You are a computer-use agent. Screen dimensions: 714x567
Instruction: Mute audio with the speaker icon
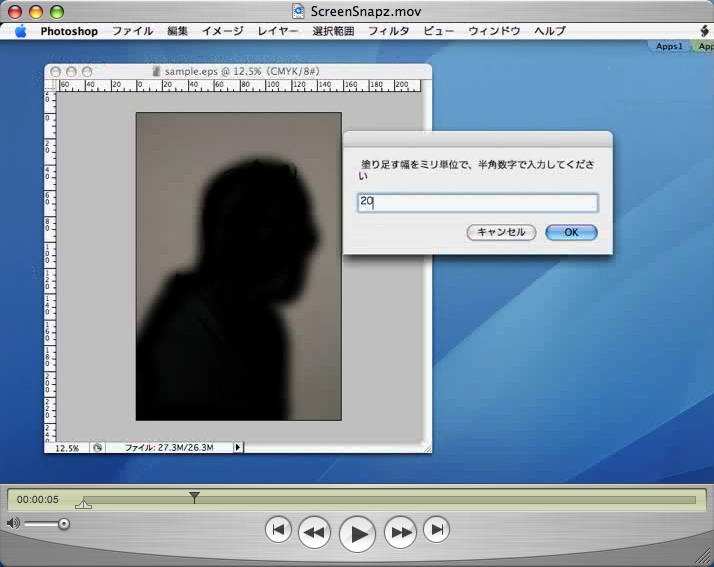[x=13, y=524]
